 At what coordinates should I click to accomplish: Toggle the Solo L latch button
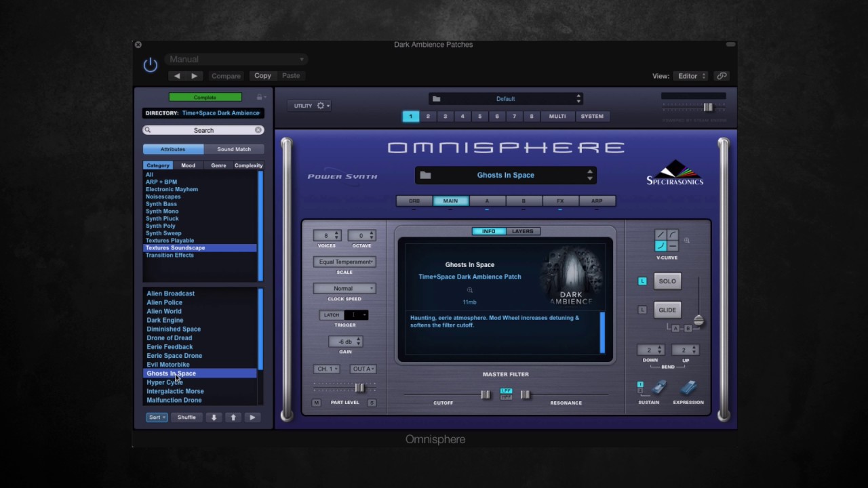click(x=642, y=281)
